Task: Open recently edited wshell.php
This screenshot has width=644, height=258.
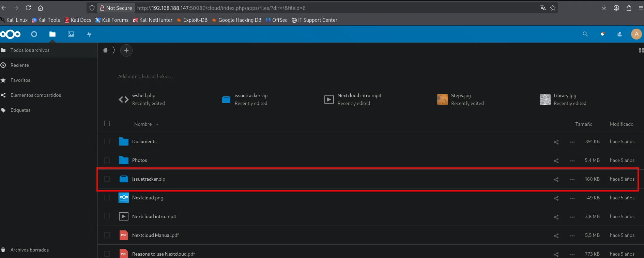Action: 142,99
